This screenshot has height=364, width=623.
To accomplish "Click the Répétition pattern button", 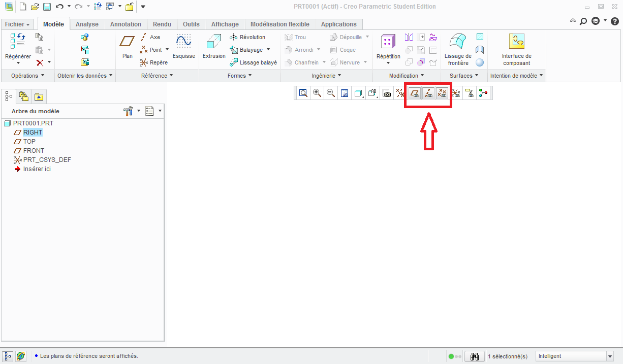I will (388, 49).
